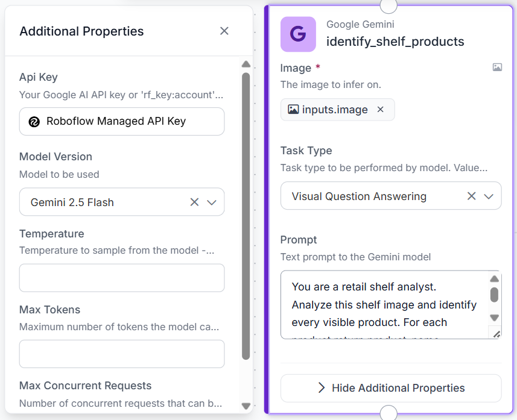Viewport: 517px width, 420px height.
Task: Click the prompt textarea scroll down arrow
Action: click(494, 318)
